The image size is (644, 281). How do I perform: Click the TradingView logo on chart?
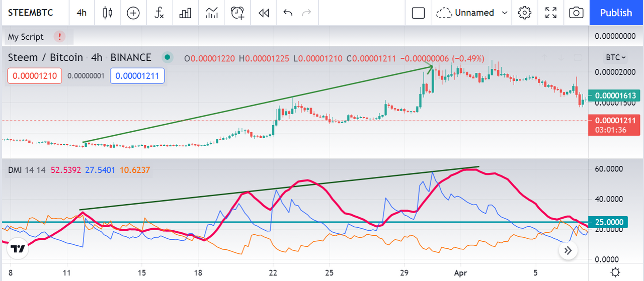(x=18, y=249)
